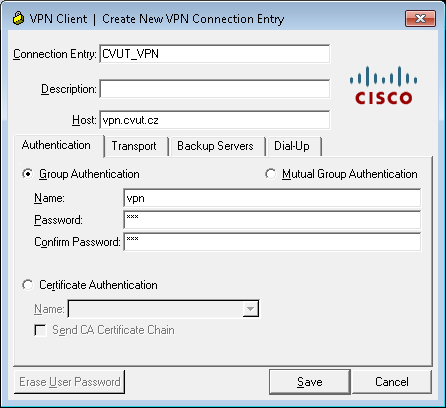The width and height of the screenshot is (446, 408).
Task: Cancel the new connection entry
Action: 392,382
